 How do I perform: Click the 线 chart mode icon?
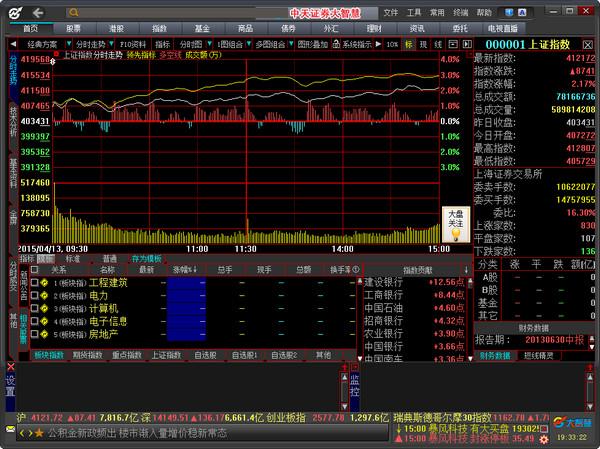point(439,45)
